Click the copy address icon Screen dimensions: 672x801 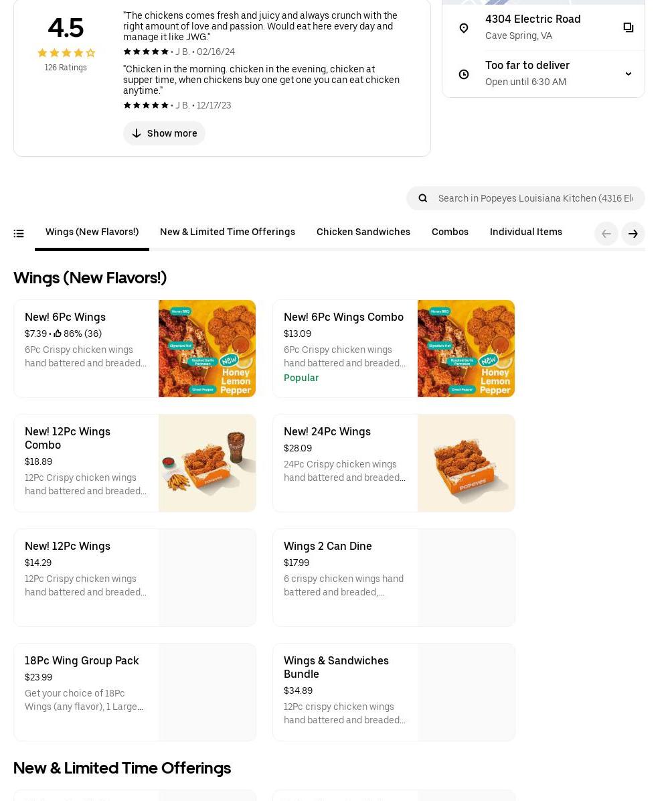point(628,27)
